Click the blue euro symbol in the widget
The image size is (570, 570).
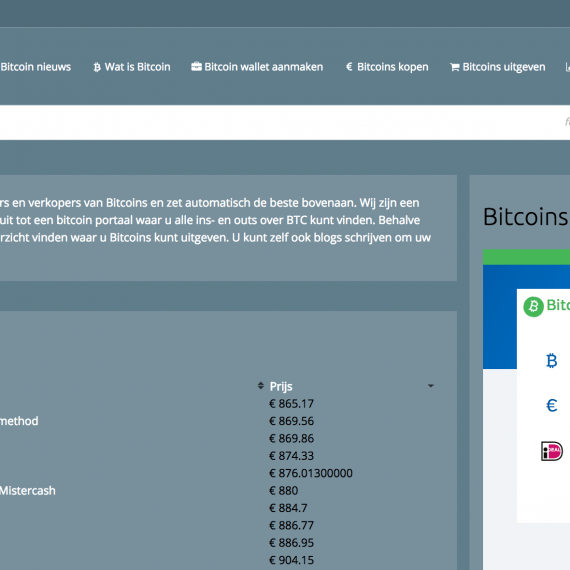pos(551,405)
